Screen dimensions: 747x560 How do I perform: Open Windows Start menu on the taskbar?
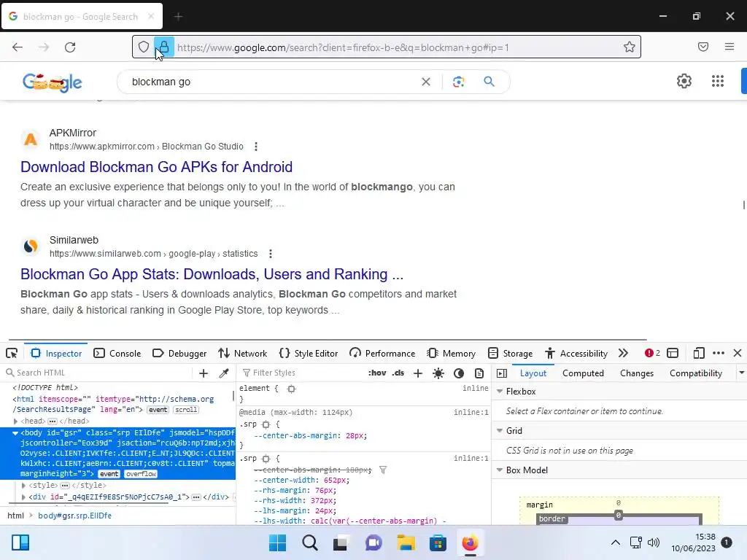277,542
